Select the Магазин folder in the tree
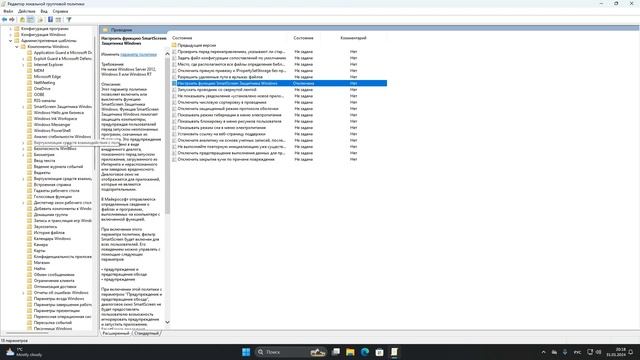The width and height of the screenshot is (640, 360). 42,262
